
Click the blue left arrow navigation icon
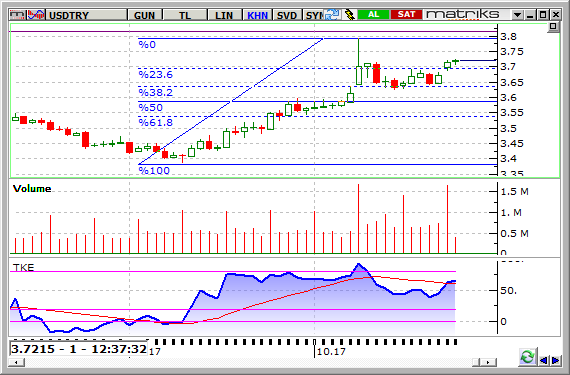[544, 360]
